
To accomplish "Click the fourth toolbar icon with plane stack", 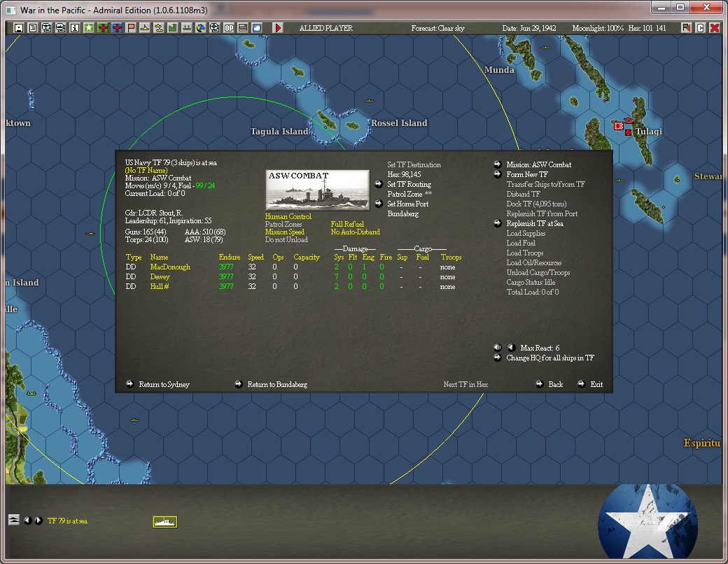I will point(60,28).
